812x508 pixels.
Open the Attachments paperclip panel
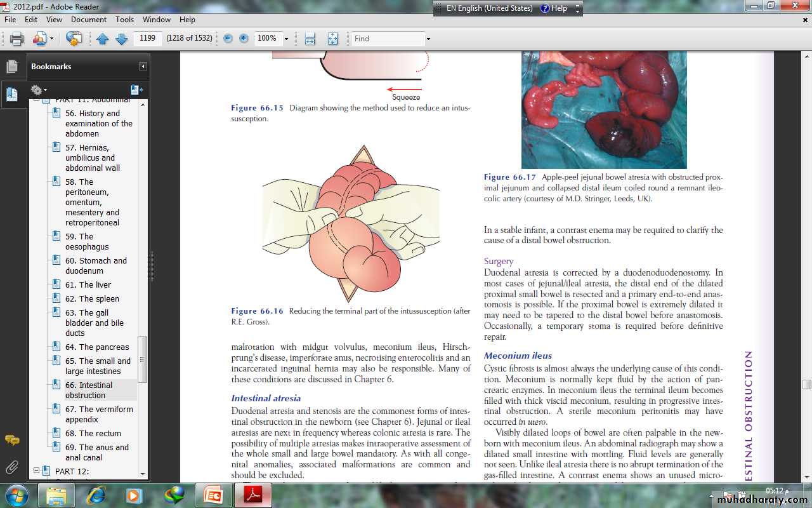pos(11,468)
